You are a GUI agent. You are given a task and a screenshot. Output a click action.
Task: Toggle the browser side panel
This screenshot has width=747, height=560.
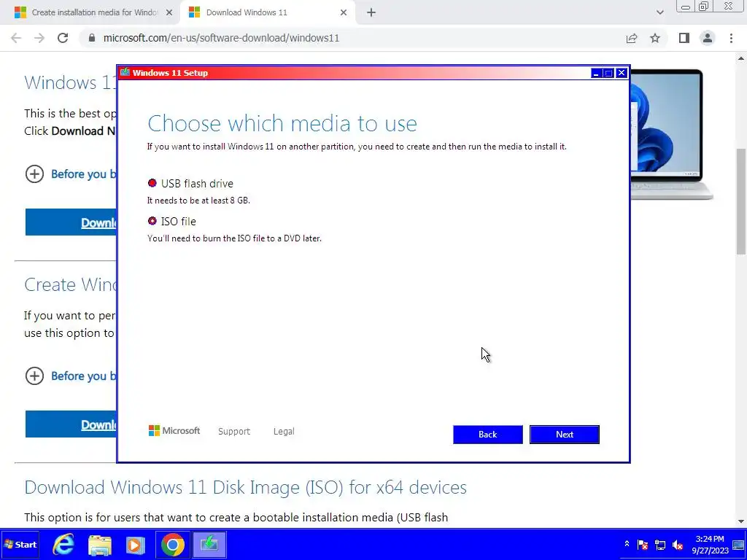click(684, 38)
